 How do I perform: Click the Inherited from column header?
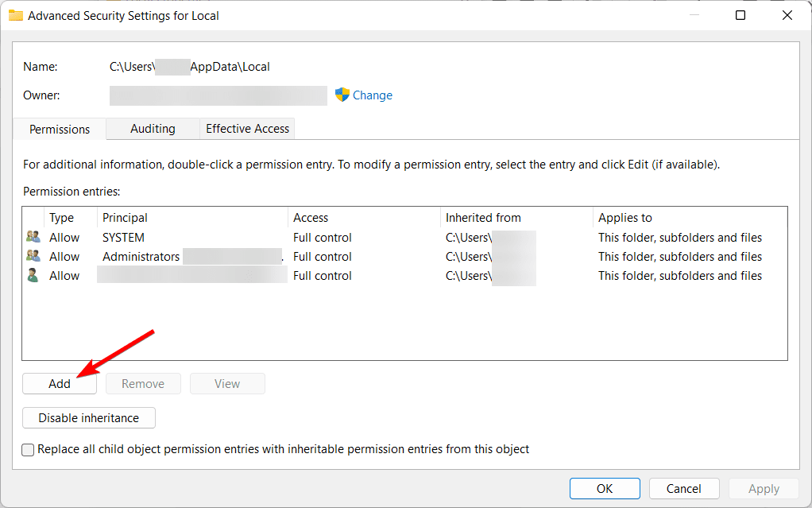tap(483, 218)
